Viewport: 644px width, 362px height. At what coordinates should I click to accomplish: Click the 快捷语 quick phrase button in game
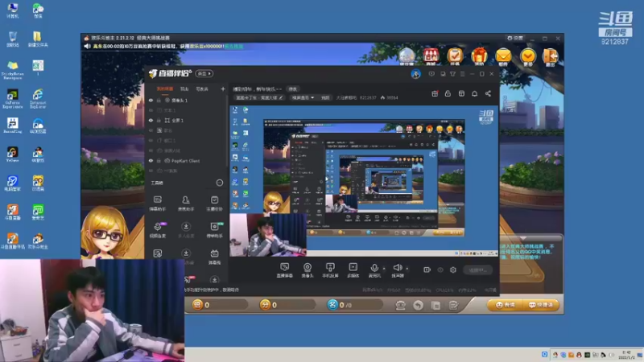[x=540, y=305]
